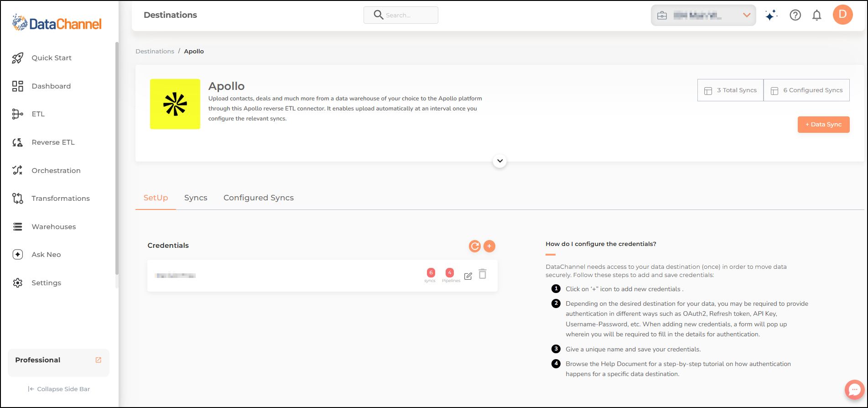The width and height of the screenshot is (868, 408).
Task: Open the Professional plan external link icon
Action: click(99, 360)
